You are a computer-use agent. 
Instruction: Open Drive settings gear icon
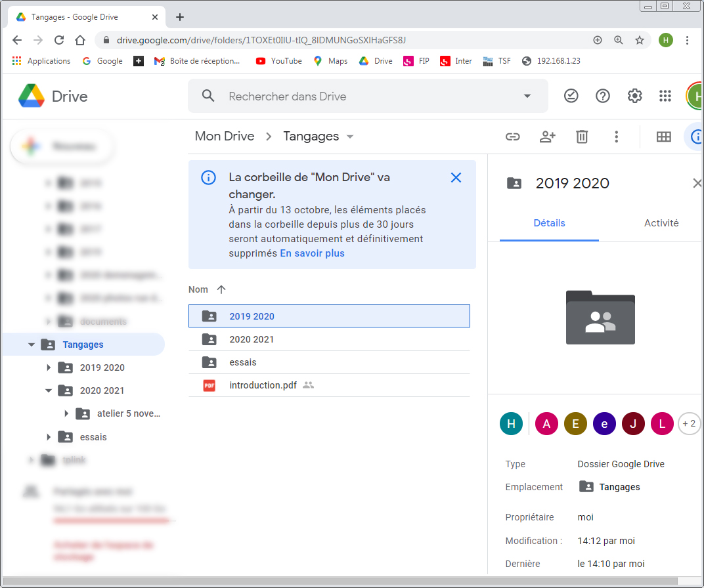(634, 96)
